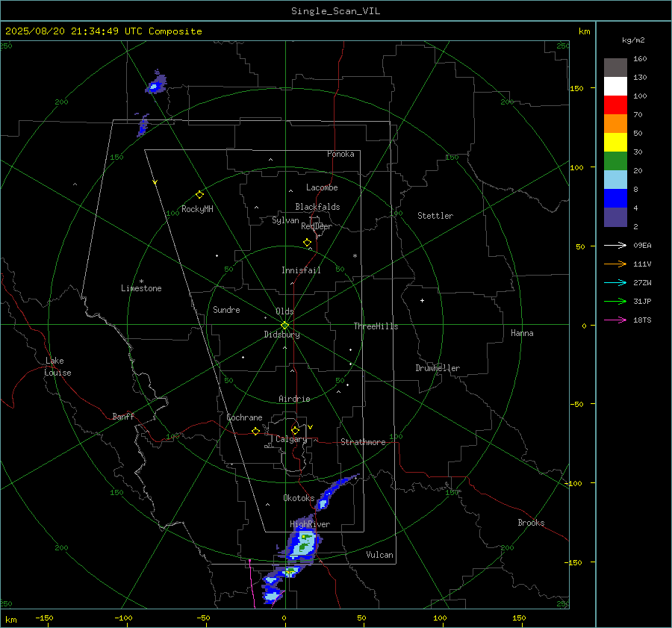The image size is (672, 628).
Task: Click the top-left blue echo near the 200 km ring
Action: [156, 82]
